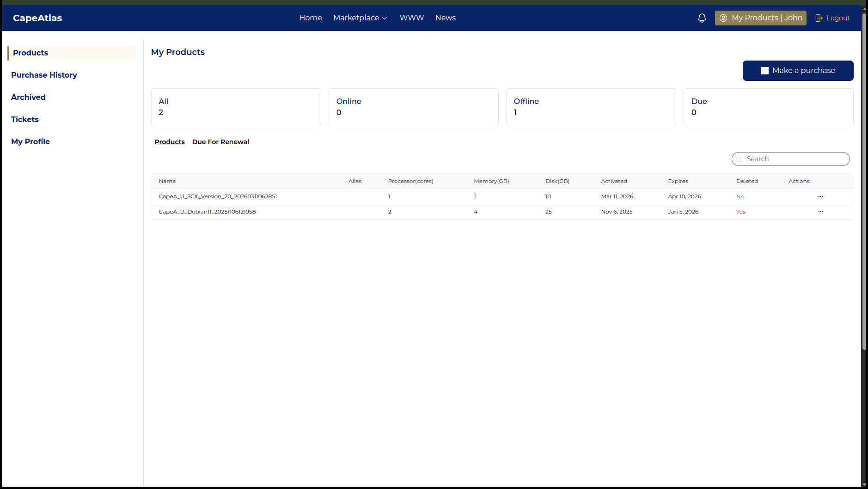Click the Processor(cores) column header

tap(410, 181)
